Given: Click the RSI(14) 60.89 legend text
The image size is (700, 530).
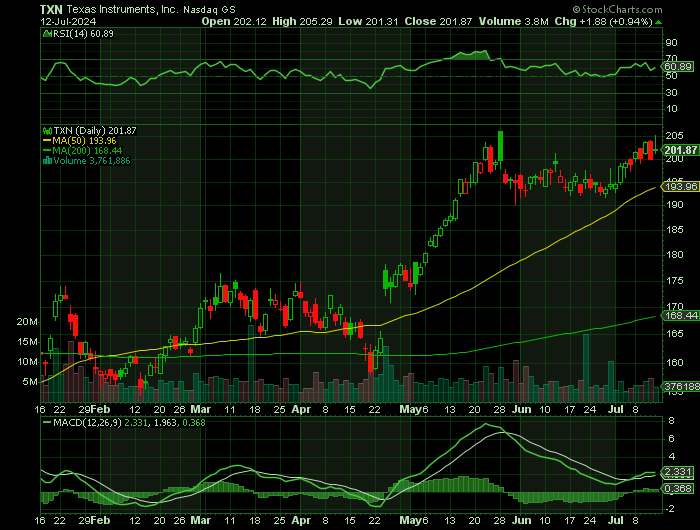Looking at the screenshot, I should click(83, 34).
